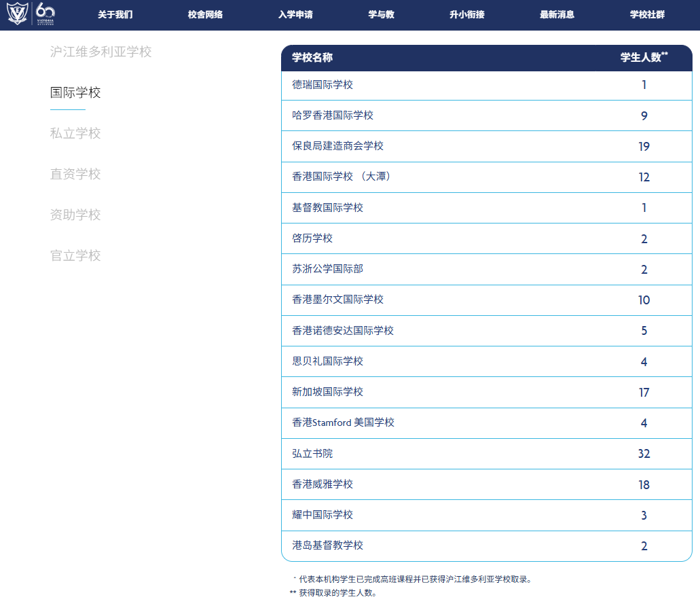Select the 私立学校 sidebar tab

[x=75, y=133]
